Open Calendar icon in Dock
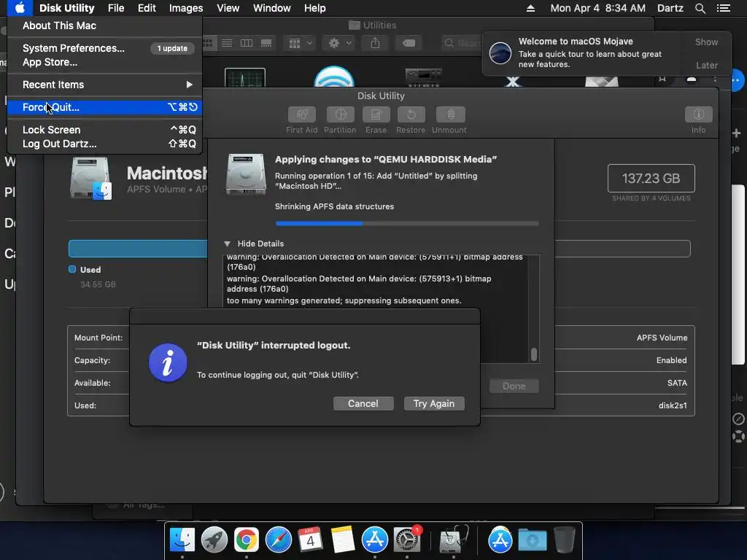The width and height of the screenshot is (747, 560). (310, 540)
